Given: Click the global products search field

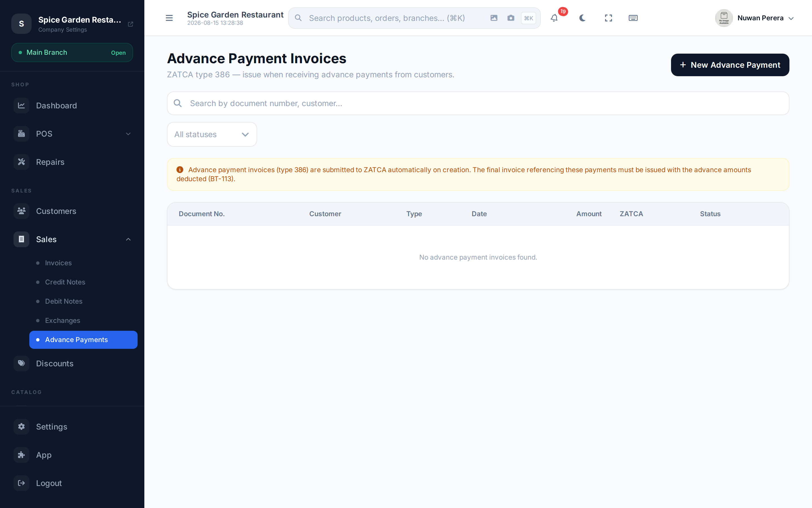Looking at the screenshot, I should pyautogui.click(x=414, y=18).
